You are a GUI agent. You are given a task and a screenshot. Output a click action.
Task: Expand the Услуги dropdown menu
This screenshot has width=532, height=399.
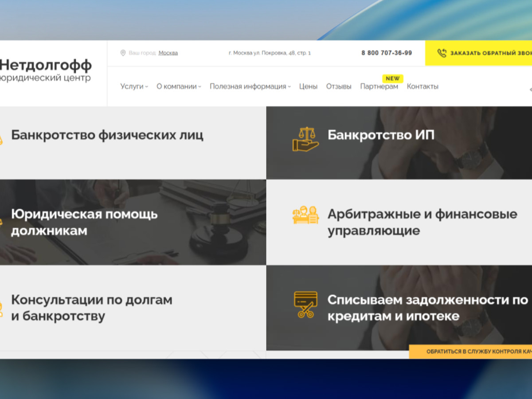tap(134, 86)
